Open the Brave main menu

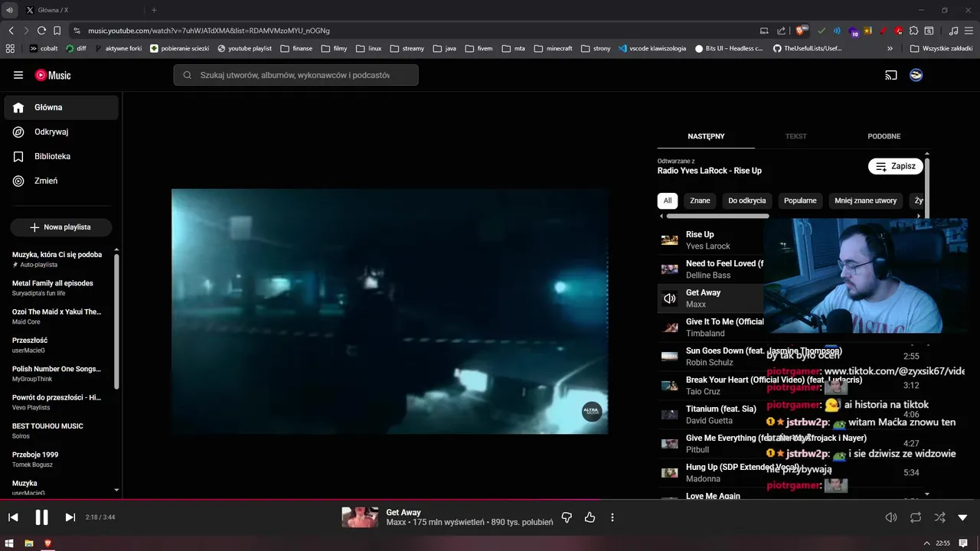click(x=969, y=31)
